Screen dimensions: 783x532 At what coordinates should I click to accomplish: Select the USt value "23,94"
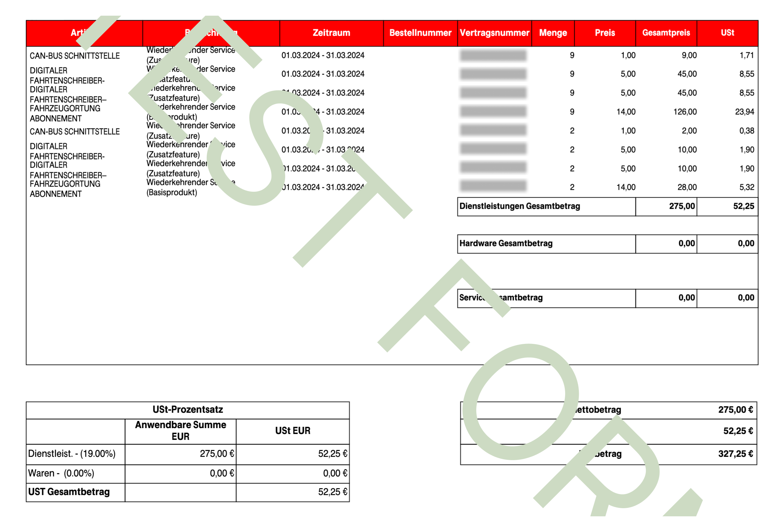pos(744,112)
